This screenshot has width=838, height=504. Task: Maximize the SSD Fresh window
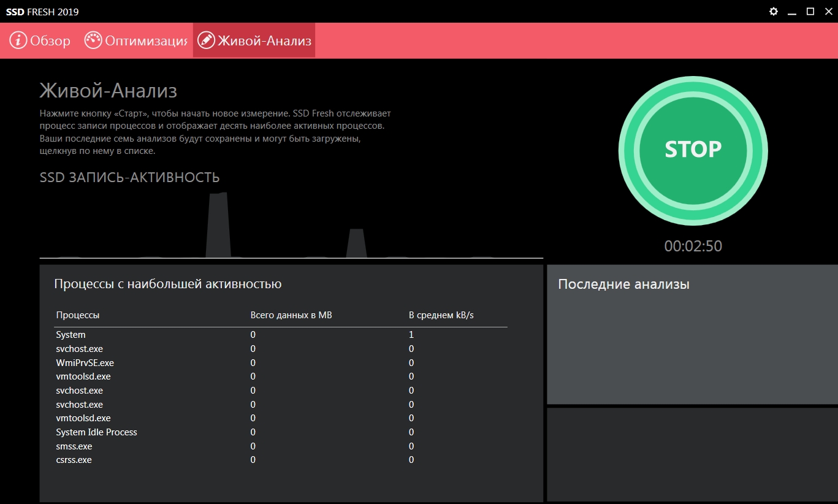point(810,12)
